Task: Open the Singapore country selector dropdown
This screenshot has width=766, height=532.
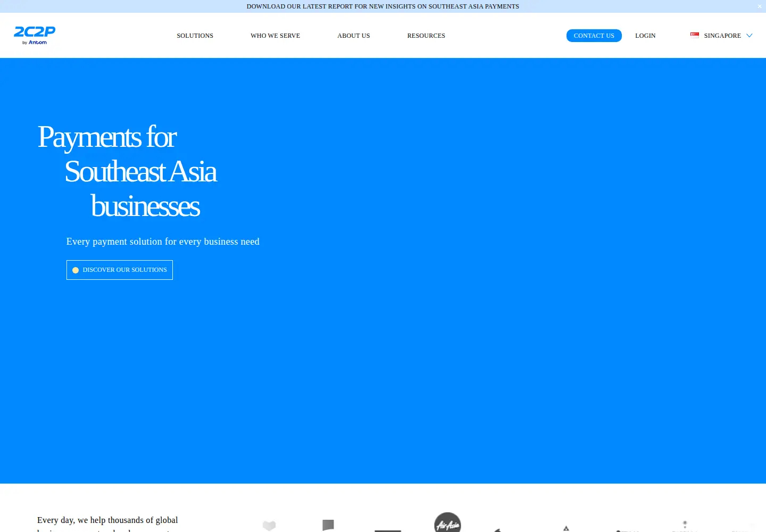Action: point(721,36)
